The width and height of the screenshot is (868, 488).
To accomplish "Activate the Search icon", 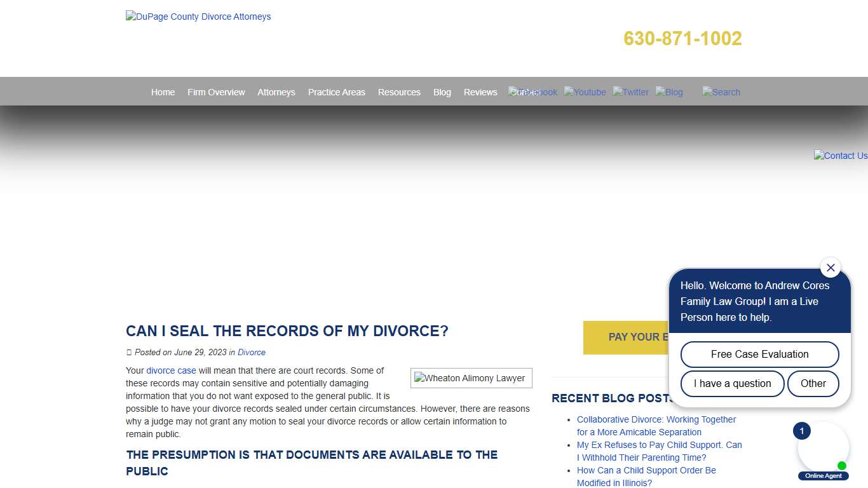I will [721, 91].
